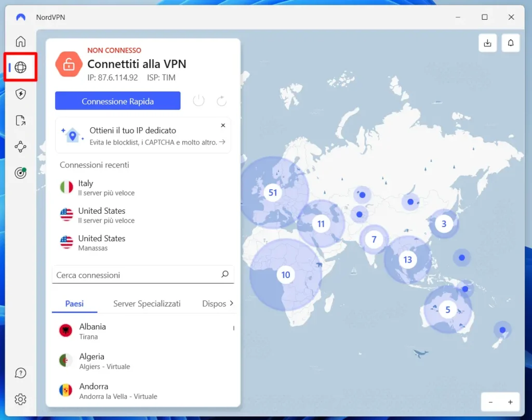
Task: Click the dedicated IP location pin icon
Action: click(x=72, y=135)
